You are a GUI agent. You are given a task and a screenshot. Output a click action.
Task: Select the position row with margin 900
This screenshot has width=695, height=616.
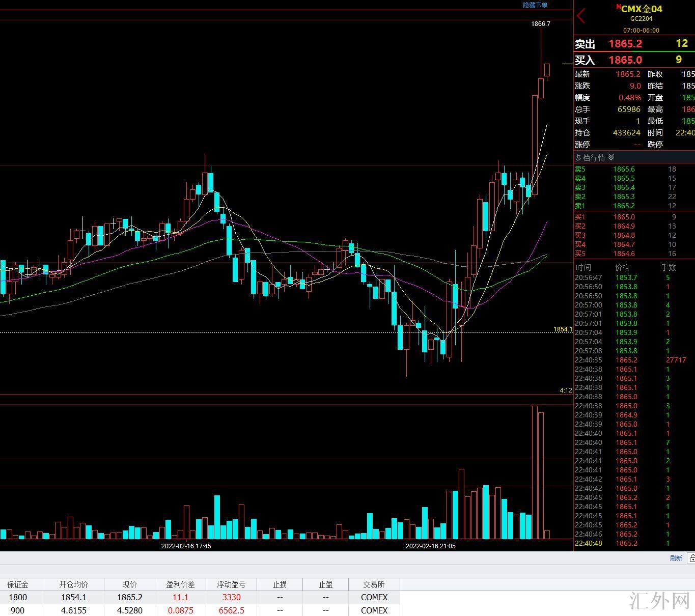tap(200, 610)
